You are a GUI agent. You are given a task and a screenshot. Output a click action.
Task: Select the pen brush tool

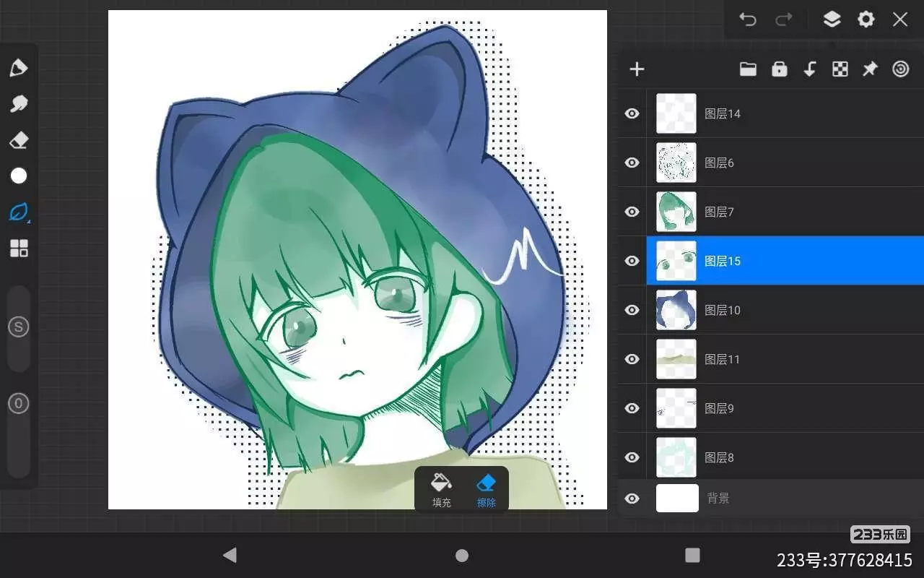pos(19,68)
